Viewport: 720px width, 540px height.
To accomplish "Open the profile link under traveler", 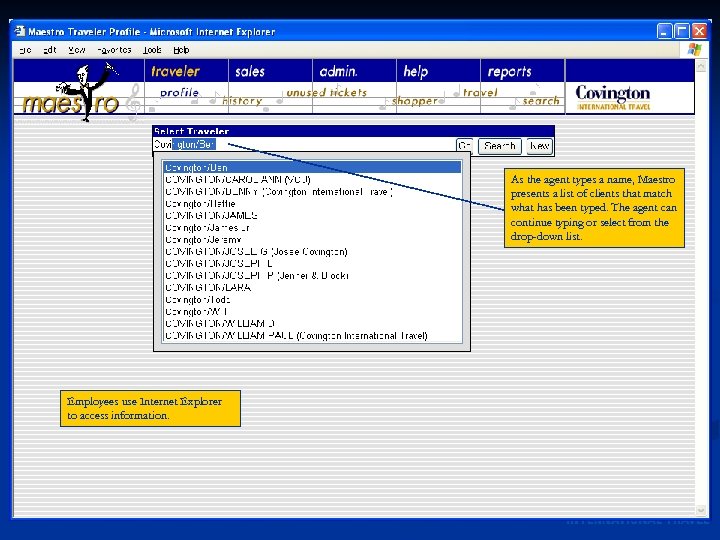I will (x=179, y=92).
